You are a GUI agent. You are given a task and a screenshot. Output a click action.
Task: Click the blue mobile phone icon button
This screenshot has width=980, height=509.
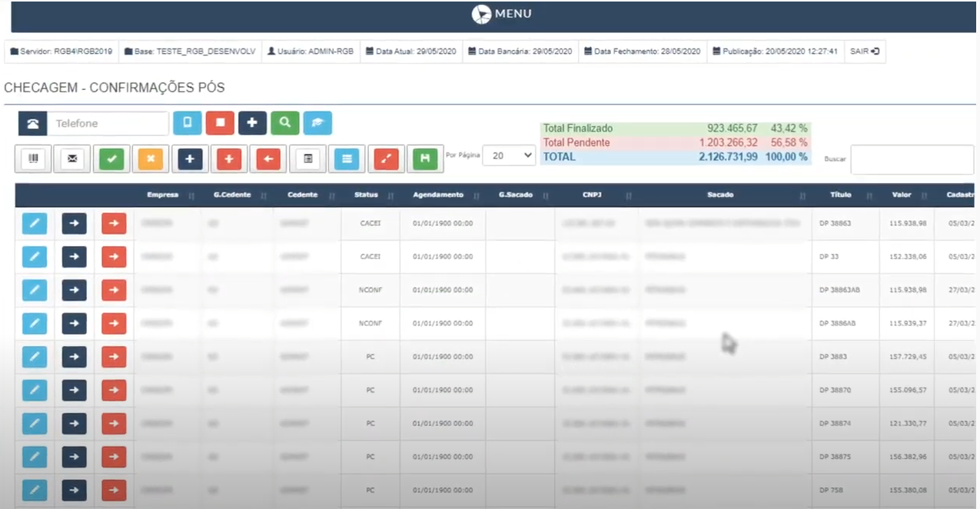point(187,123)
